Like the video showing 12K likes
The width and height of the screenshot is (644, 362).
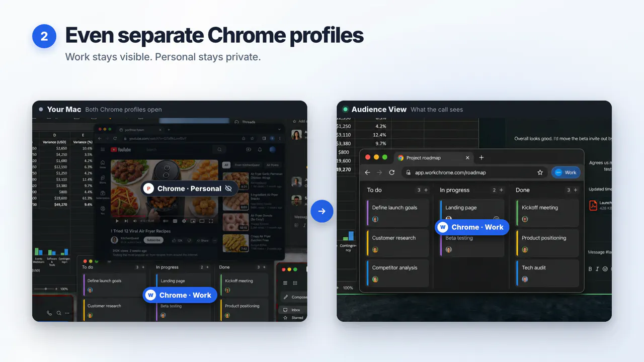coord(177,240)
